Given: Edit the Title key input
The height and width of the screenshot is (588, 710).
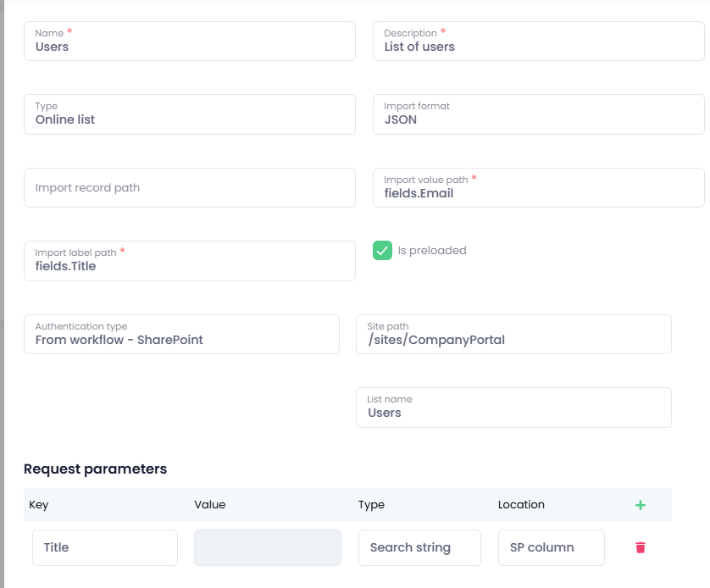Looking at the screenshot, I should coord(105,547).
